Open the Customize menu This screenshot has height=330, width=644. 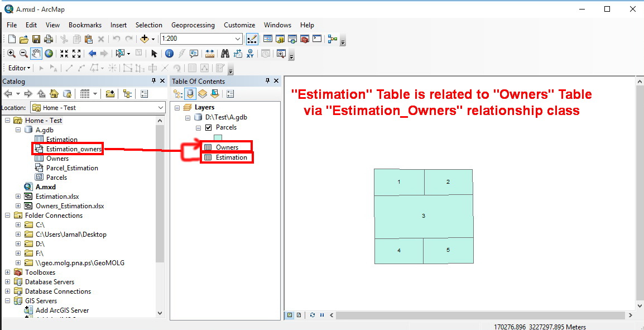point(239,25)
